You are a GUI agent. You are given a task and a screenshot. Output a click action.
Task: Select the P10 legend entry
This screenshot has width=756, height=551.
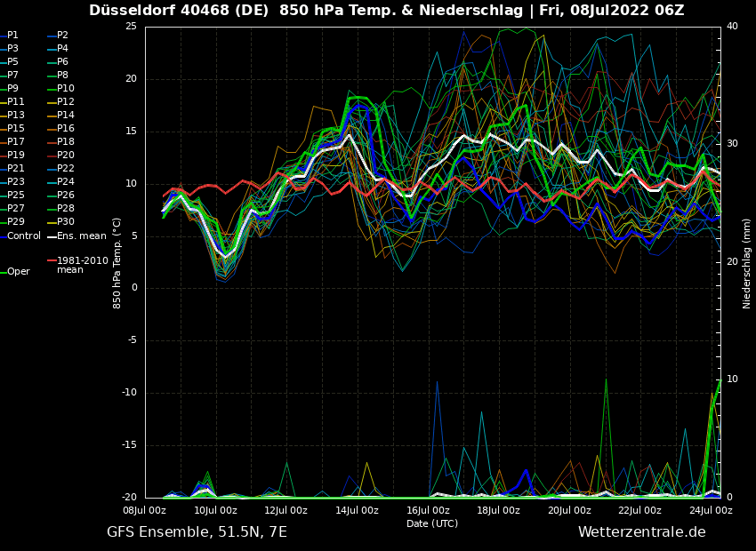click(x=66, y=89)
